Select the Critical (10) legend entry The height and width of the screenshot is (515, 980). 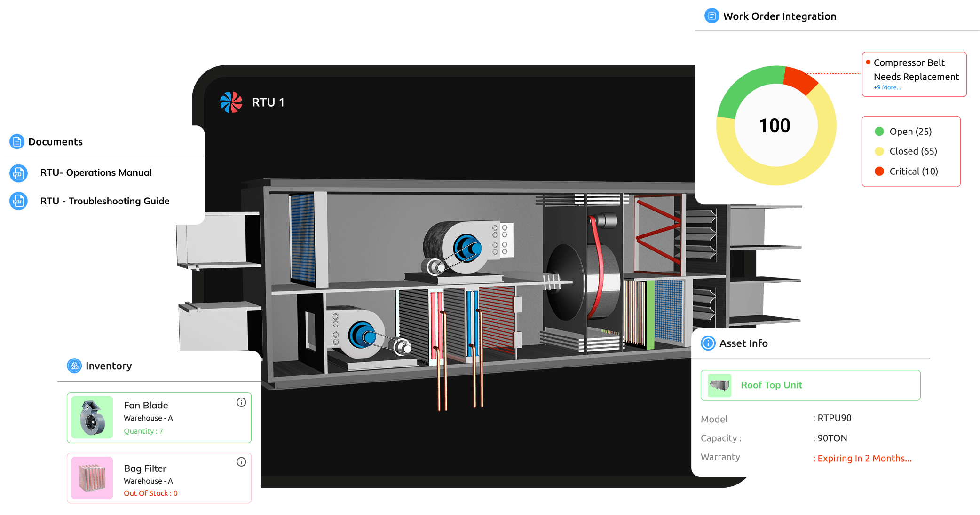[913, 172]
